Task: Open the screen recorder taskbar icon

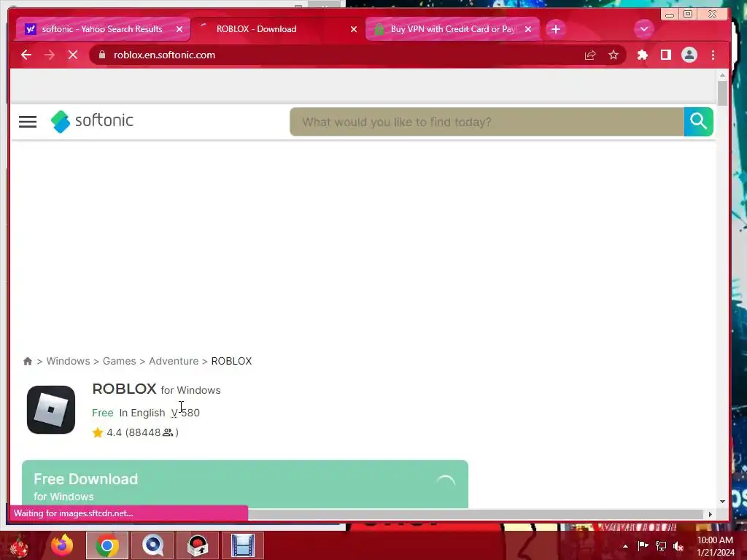Action: click(198, 545)
